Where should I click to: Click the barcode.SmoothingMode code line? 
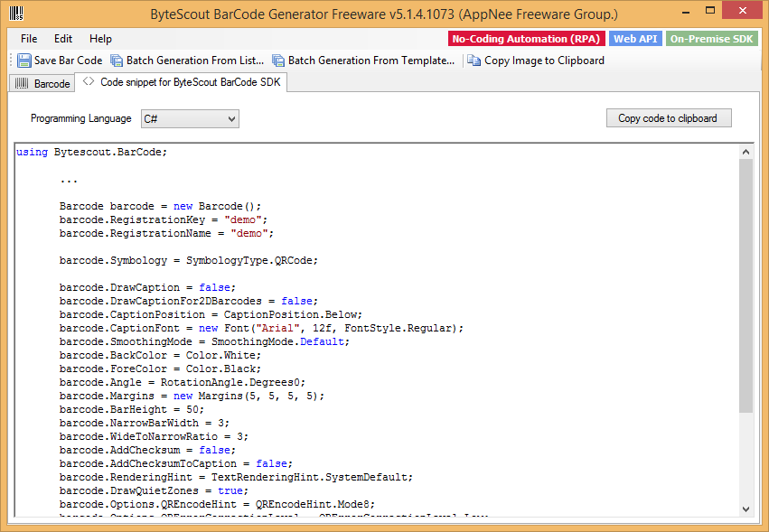[x=204, y=341]
